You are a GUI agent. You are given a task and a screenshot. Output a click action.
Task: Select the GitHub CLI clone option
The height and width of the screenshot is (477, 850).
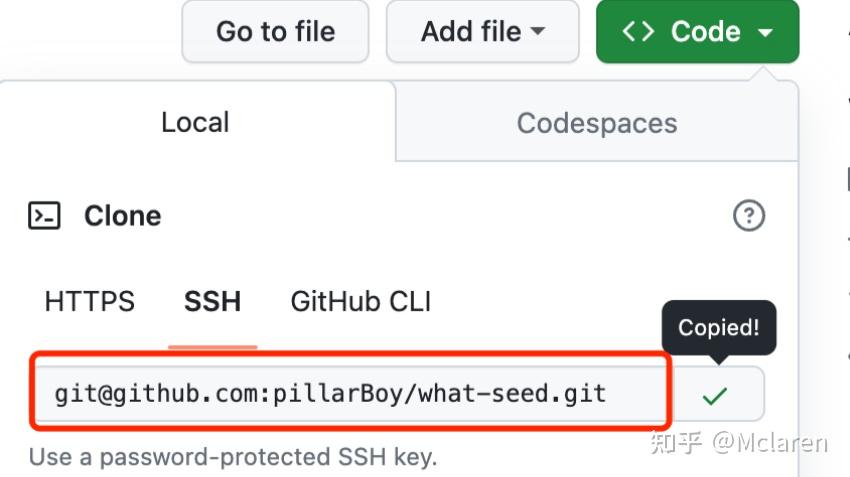click(361, 301)
